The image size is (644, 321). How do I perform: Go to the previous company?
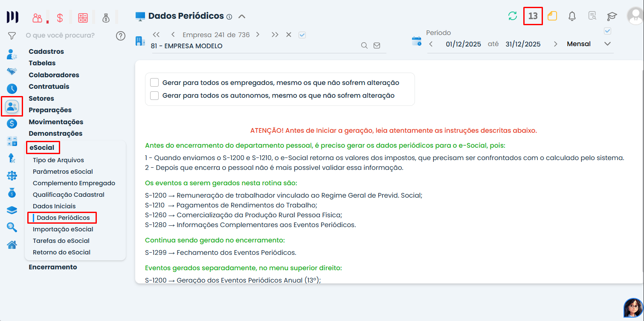pyautogui.click(x=173, y=35)
